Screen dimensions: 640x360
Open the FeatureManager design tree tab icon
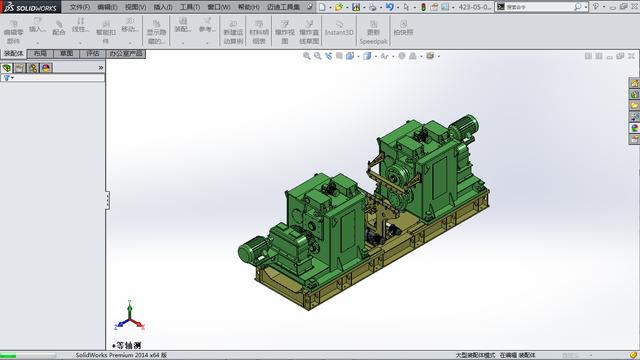click(7, 68)
